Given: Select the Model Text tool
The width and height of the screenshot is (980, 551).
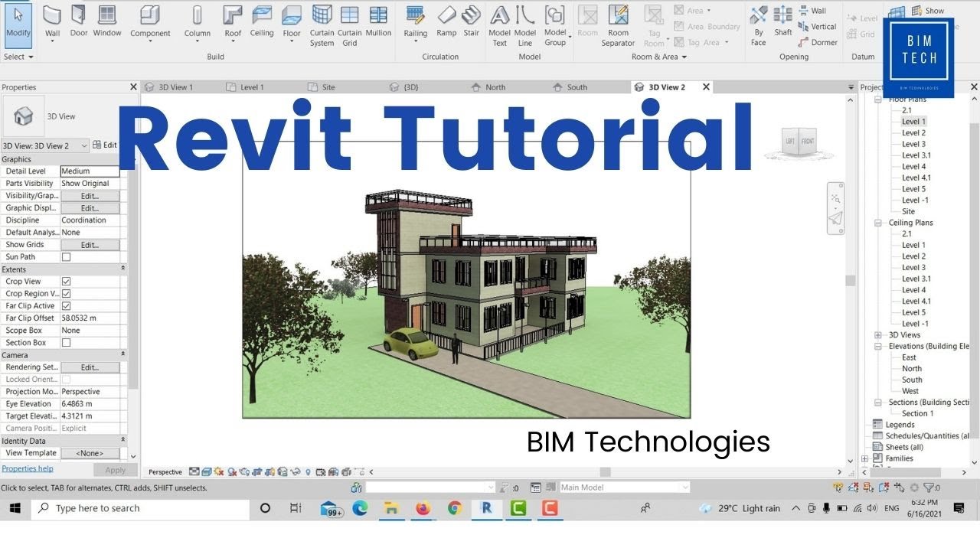Looking at the screenshot, I should (x=499, y=25).
